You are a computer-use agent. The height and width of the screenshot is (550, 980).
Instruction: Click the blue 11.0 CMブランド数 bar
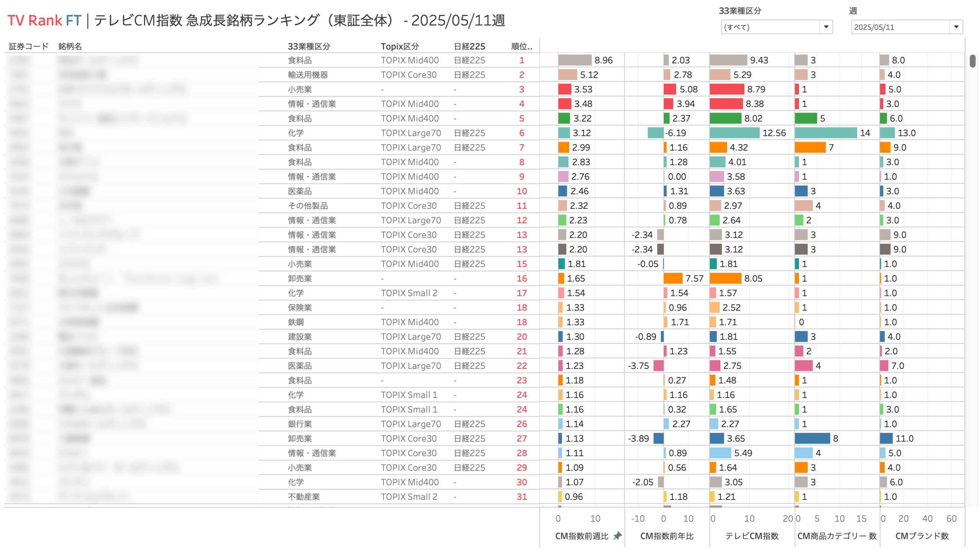click(x=886, y=439)
